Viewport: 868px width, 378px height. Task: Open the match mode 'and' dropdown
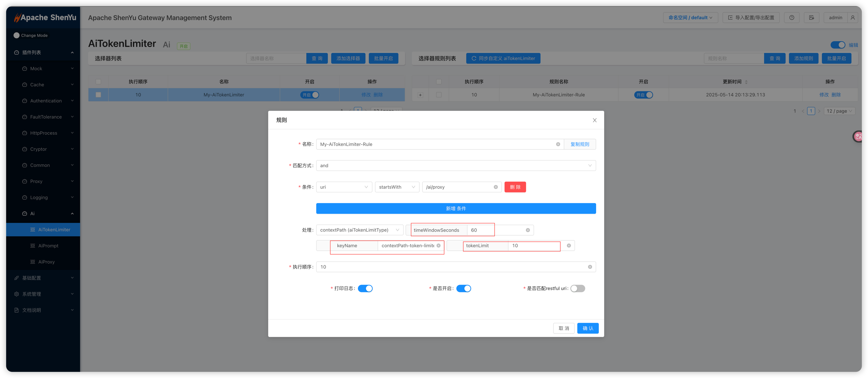(456, 166)
